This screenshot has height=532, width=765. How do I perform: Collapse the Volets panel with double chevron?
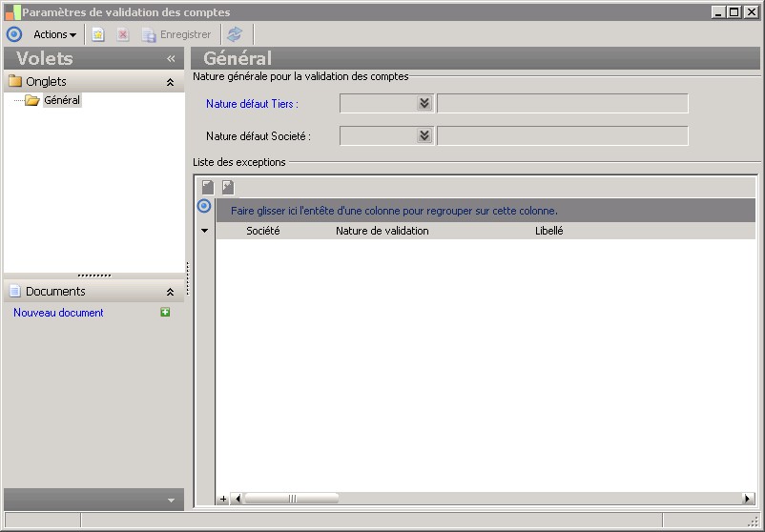[x=171, y=59]
